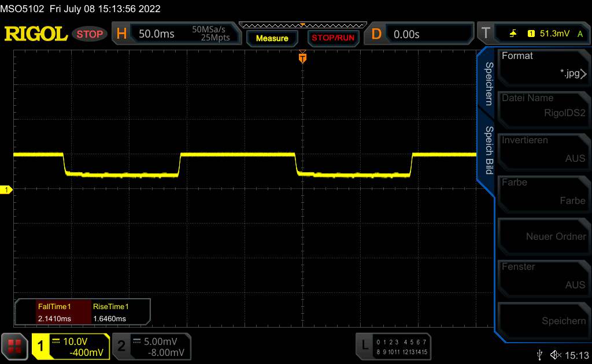
Task: Click the 25Mpts memory depth readout
Action: [215, 38]
